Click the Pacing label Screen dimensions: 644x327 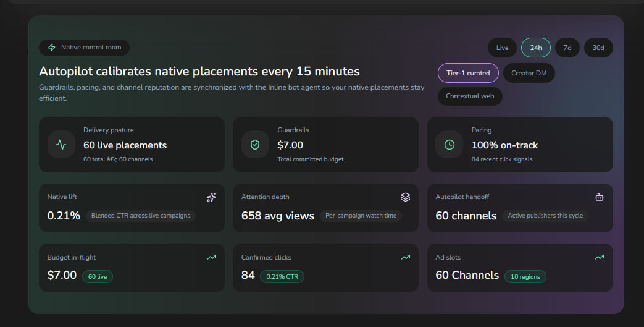tap(482, 130)
